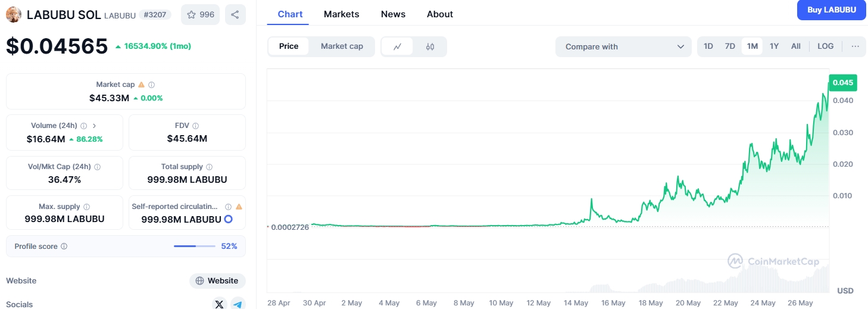
Task: Open the Compare with dropdown
Action: (623, 46)
